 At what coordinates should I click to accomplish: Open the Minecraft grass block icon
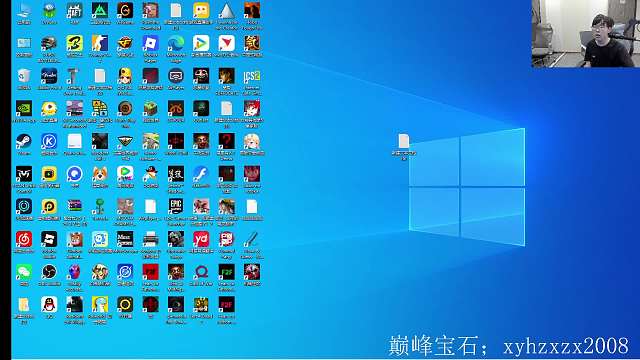[150, 109]
